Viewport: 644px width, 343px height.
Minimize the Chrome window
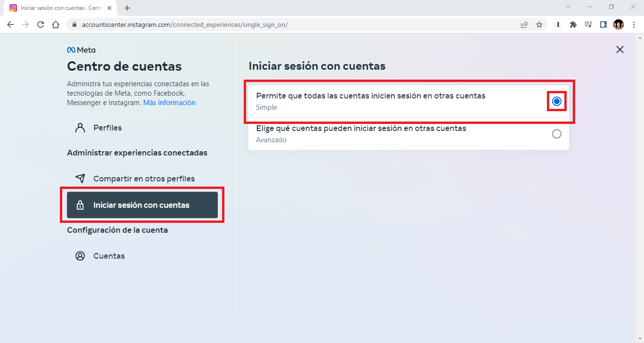point(590,7)
